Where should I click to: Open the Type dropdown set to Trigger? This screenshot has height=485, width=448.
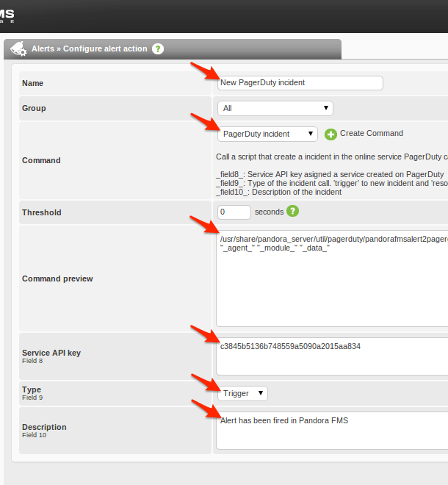pos(242,393)
